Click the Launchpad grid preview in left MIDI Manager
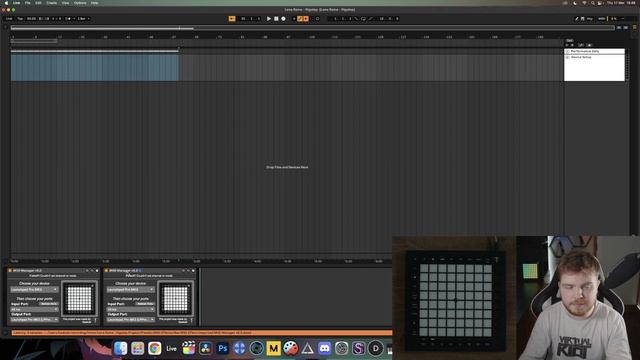The width and height of the screenshot is (640, 360). (79, 299)
